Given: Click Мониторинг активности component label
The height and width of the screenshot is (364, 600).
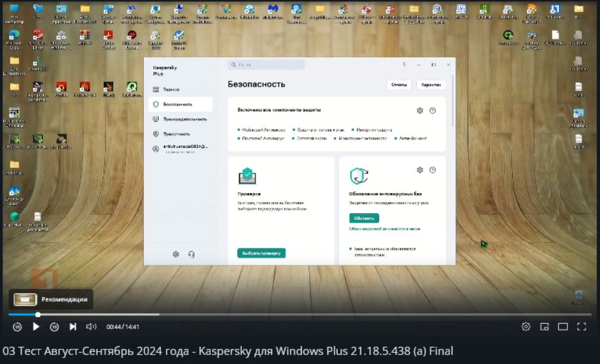Looking at the screenshot, I should coord(362,138).
